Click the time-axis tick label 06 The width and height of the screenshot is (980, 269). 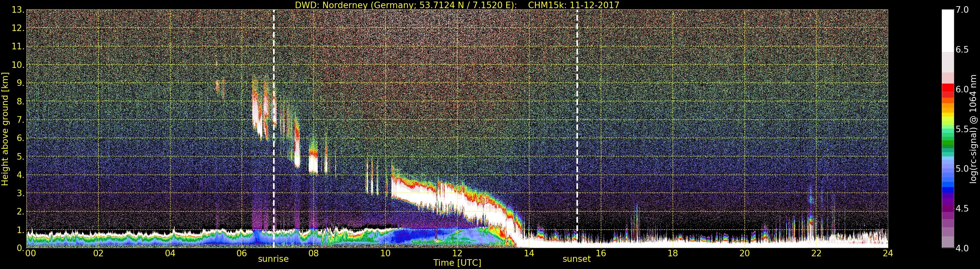tap(242, 253)
